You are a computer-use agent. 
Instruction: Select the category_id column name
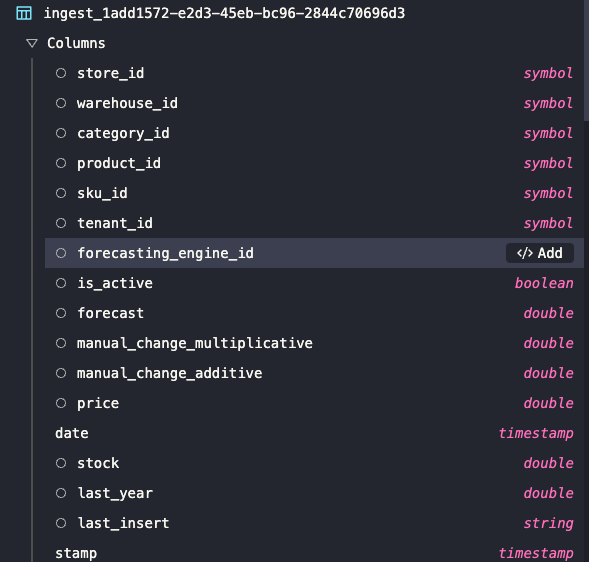tap(123, 134)
